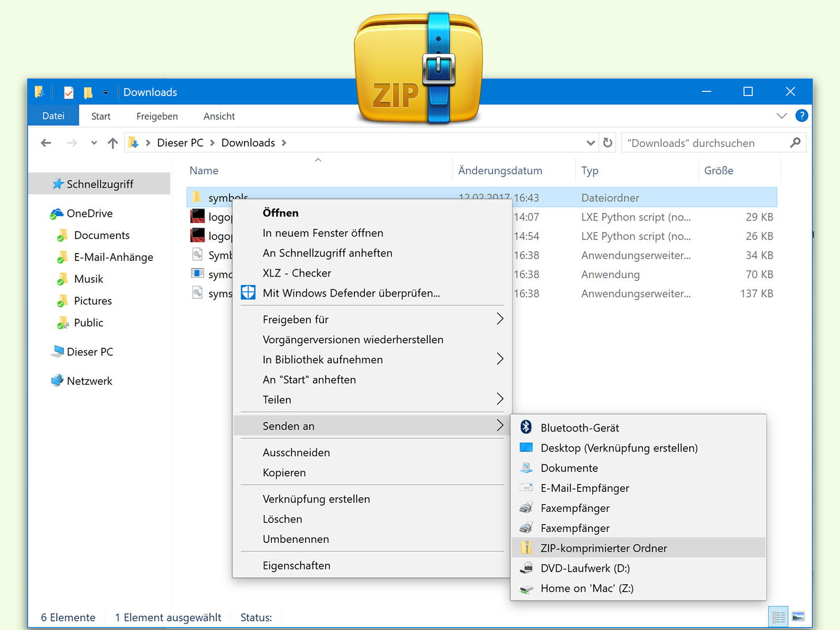The height and width of the screenshot is (630, 840).
Task: Open Eigenschaften from context menu
Action: point(372,565)
